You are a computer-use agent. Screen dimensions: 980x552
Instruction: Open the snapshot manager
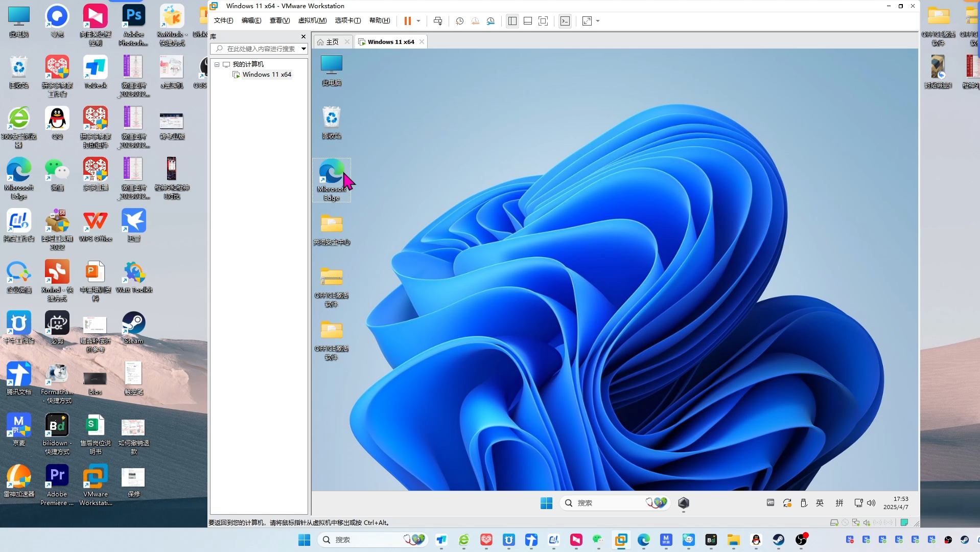(491, 21)
